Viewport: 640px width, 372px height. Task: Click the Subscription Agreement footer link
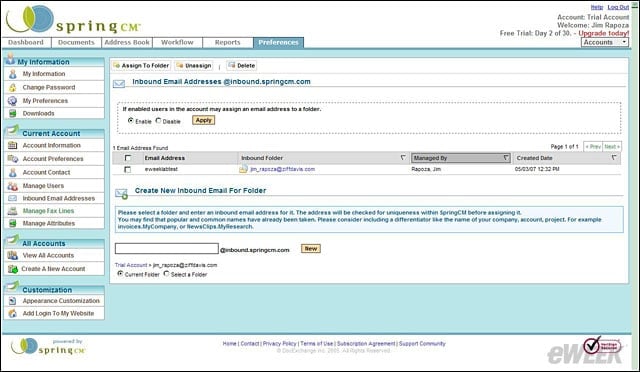[366, 344]
